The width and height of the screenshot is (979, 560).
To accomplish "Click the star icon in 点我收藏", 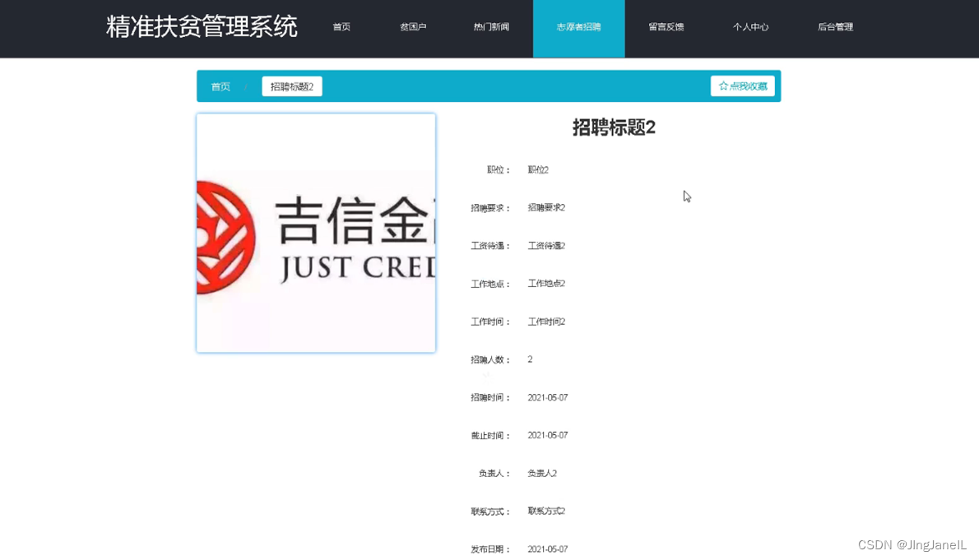I will pos(723,86).
